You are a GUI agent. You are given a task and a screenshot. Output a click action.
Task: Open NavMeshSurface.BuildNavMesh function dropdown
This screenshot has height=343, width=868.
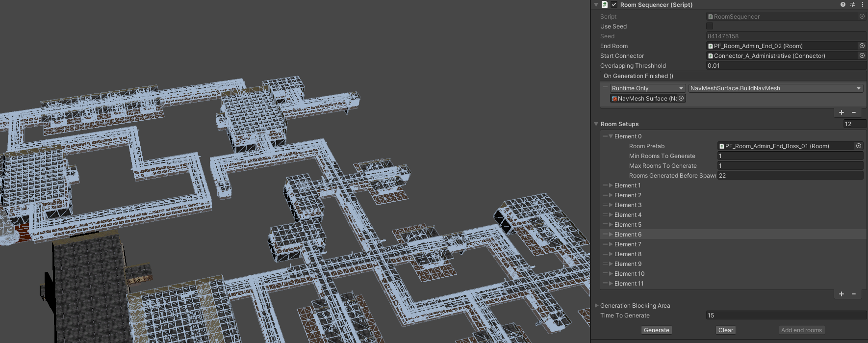(x=775, y=88)
